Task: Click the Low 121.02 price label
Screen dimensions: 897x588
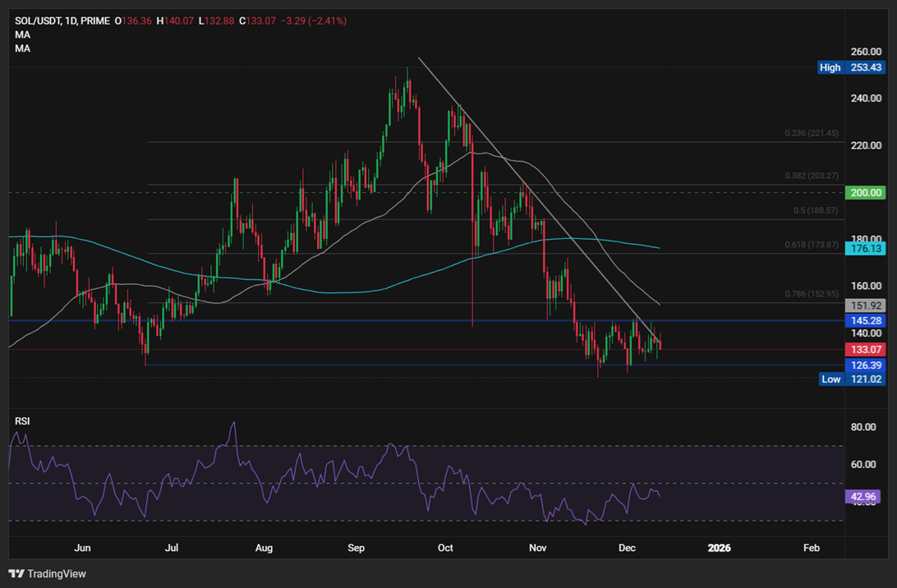Action: click(851, 379)
